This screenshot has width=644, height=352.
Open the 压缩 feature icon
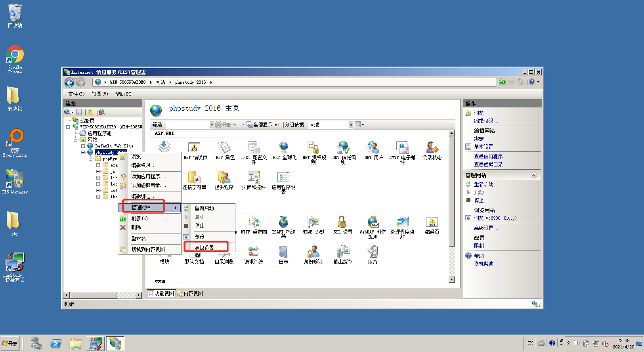(373, 254)
